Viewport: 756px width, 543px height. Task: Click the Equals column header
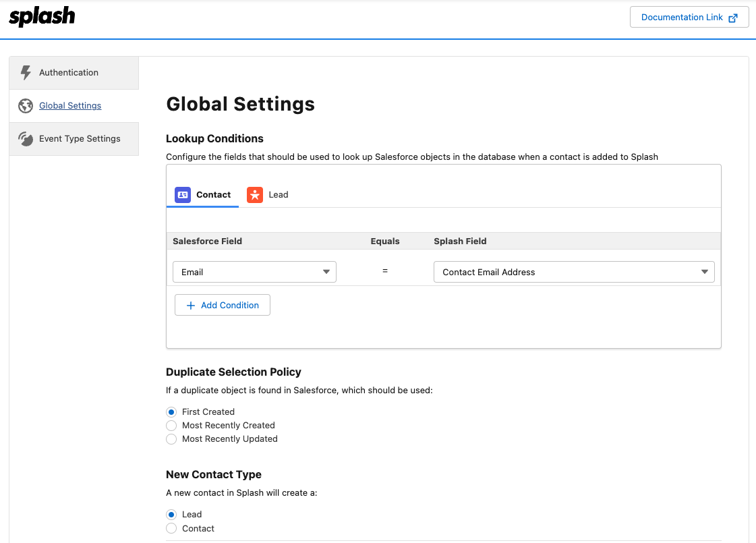[385, 241]
